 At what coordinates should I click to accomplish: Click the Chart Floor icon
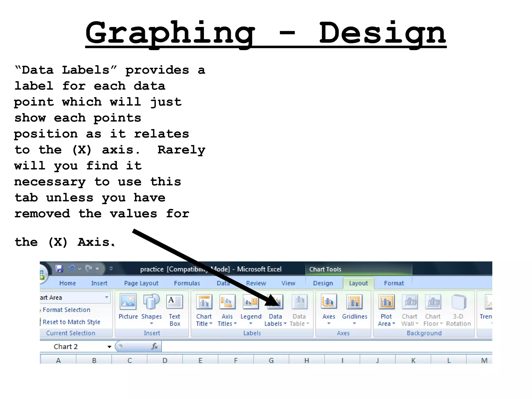pyautogui.click(x=433, y=302)
